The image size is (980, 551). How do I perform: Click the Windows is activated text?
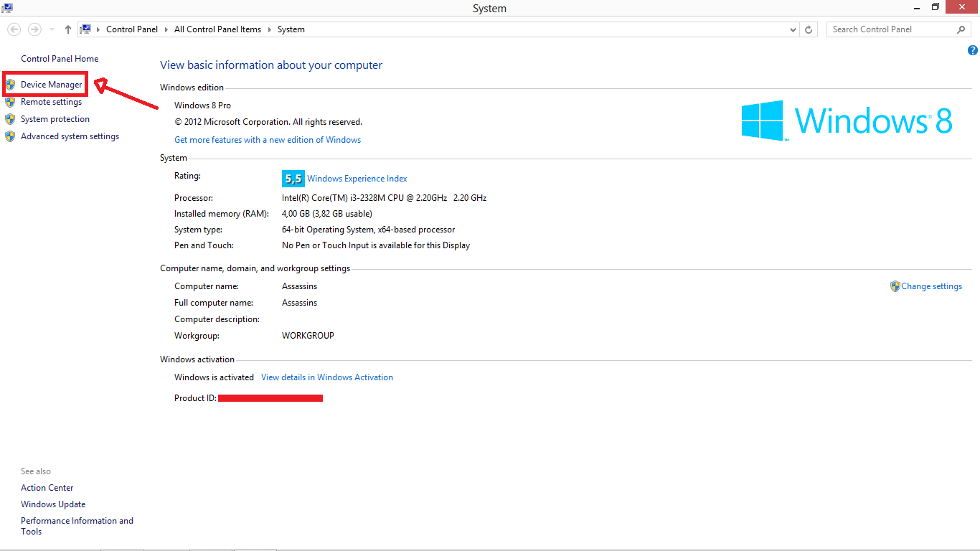(215, 377)
